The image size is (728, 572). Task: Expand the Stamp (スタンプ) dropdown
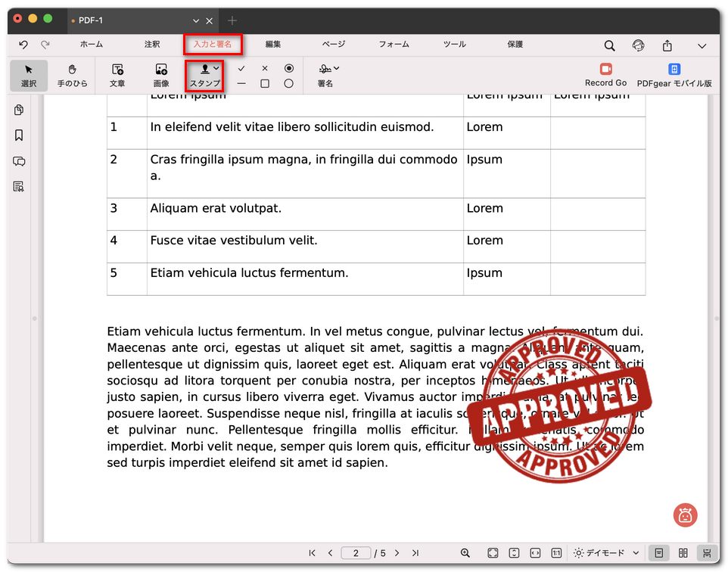coord(216,68)
